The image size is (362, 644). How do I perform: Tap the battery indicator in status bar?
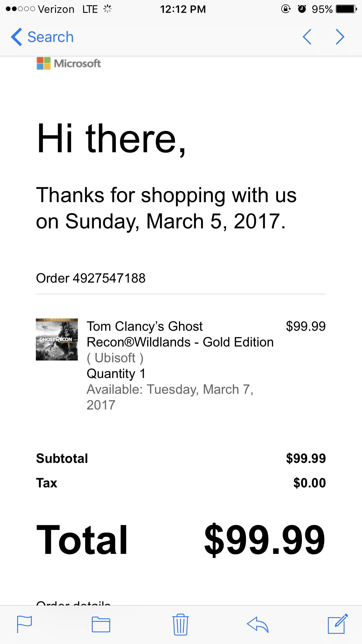point(346,9)
